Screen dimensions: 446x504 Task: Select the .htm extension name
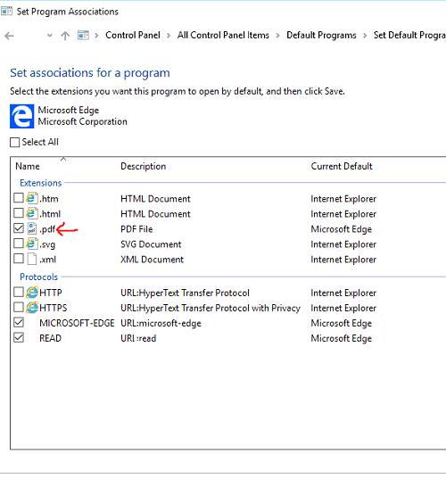click(x=49, y=199)
